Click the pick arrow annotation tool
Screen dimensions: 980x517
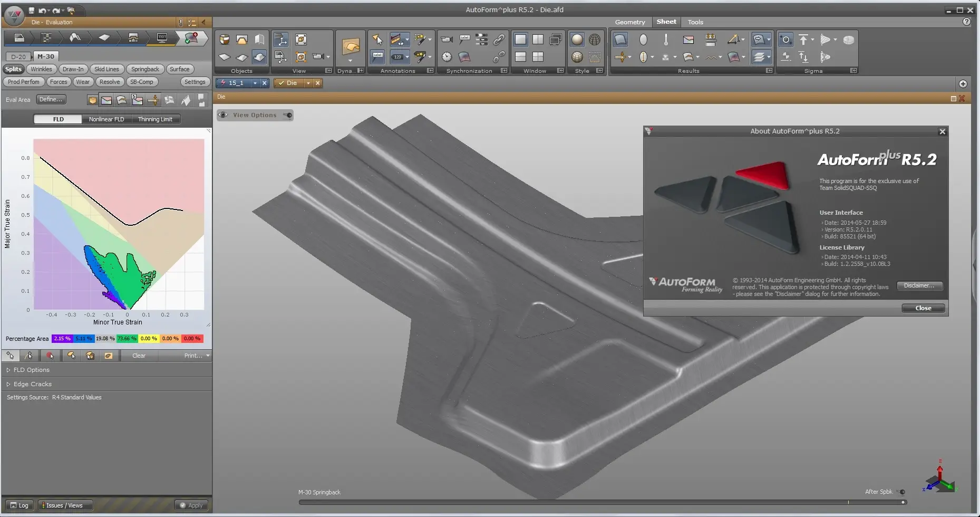[x=377, y=40]
